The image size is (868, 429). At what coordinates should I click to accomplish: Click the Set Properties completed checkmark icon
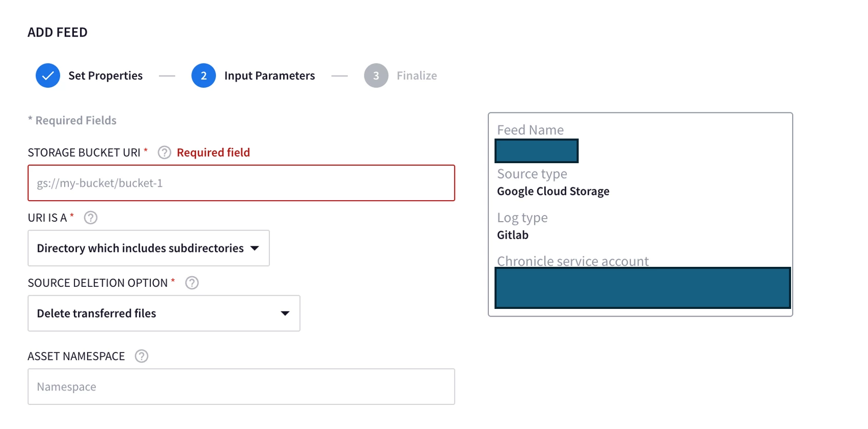pos(48,75)
